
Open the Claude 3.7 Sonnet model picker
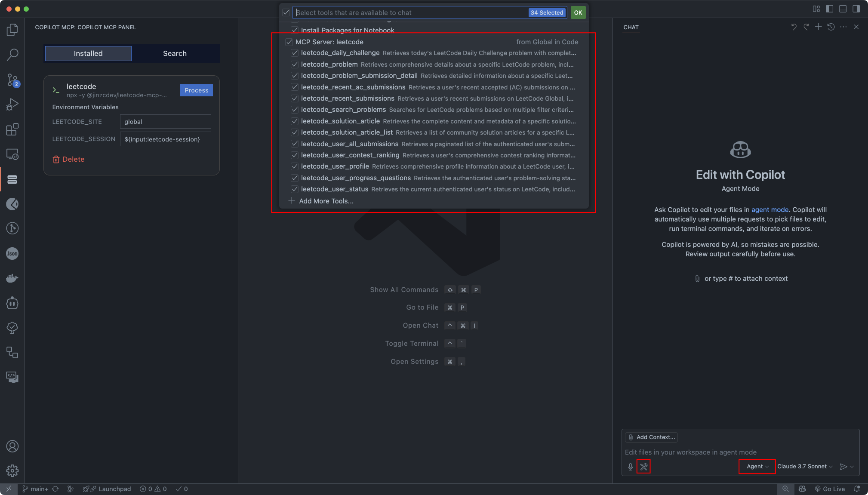coord(805,467)
